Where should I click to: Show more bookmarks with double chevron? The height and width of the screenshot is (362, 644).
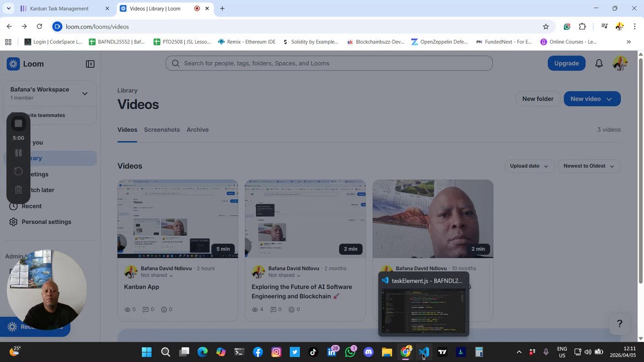click(628, 42)
